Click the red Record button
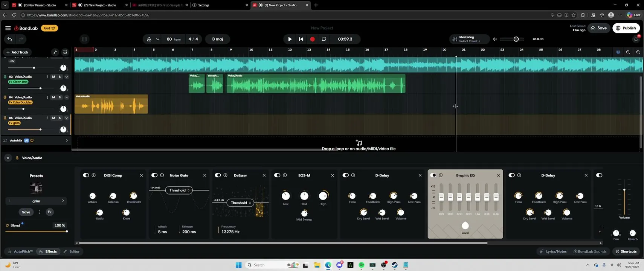The width and height of the screenshot is (644, 271). click(x=312, y=39)
